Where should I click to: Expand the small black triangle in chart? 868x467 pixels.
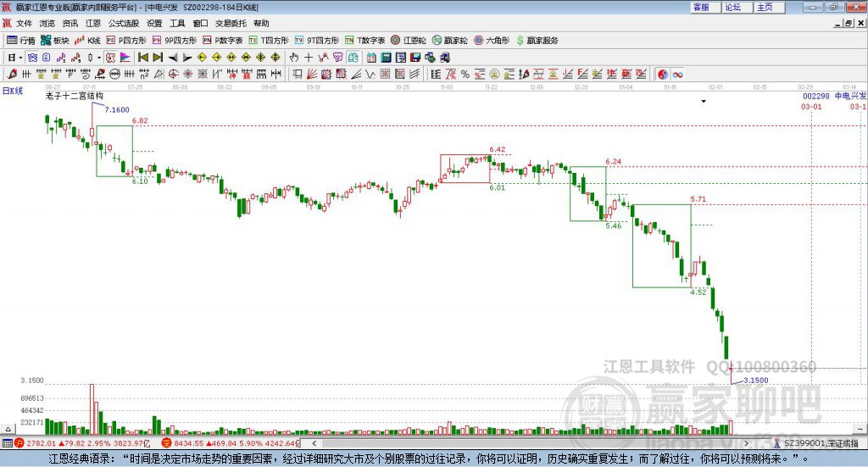[703, 101]
